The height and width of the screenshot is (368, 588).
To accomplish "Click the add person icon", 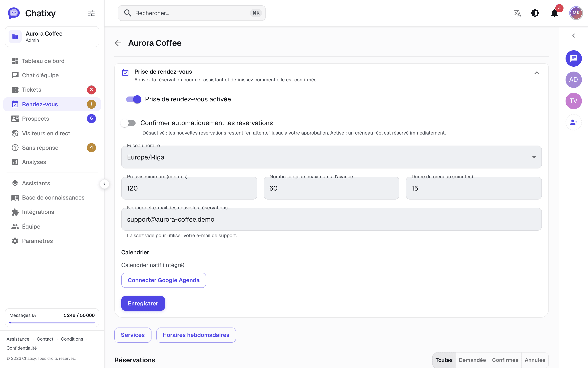I will coord(574,122).
